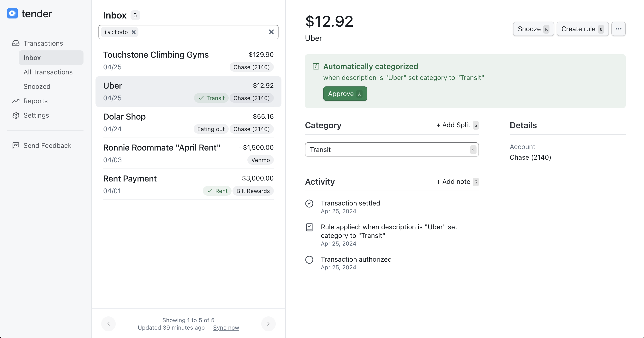The height and width of the screenshot is (338, 644).
Task: Click the Transactions inbox tray icon
Action: click(x=16, y=43)
